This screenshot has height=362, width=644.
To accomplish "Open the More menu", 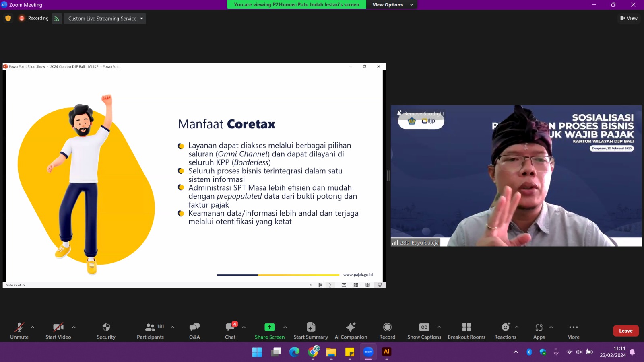I will coord(573,331).
